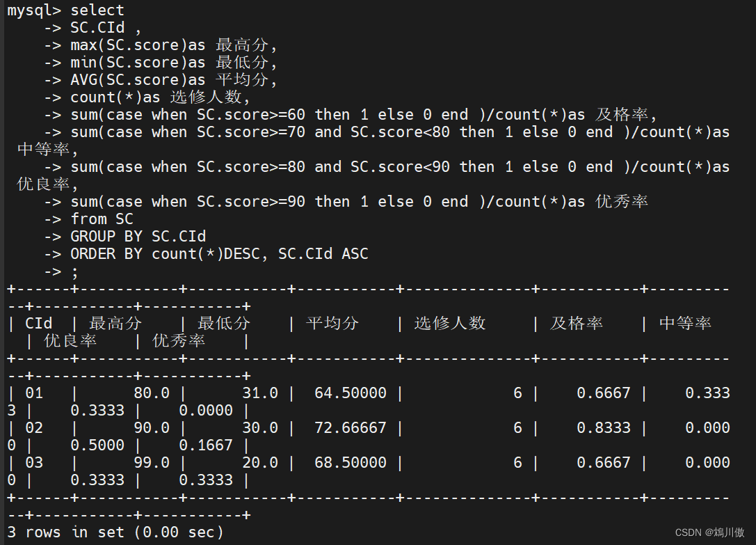The width and height of the screenshot is (756, 545).
Task: Click the average score value 64.50000
Action: coord(351,393)
